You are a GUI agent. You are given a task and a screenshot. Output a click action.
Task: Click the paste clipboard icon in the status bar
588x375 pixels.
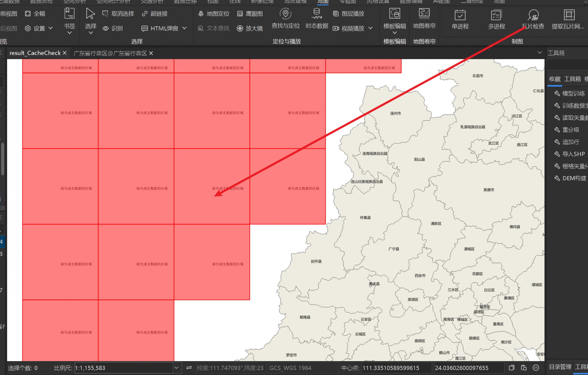pyautogui.click(x=524, y=368)
